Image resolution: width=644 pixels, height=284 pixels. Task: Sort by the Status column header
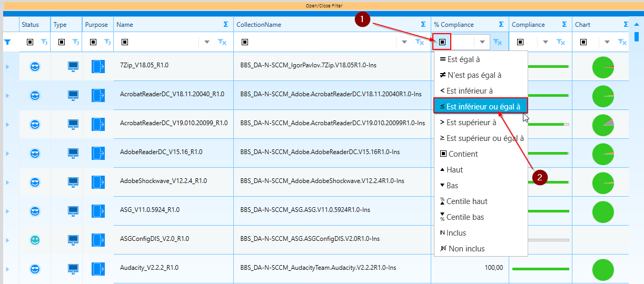30,25
